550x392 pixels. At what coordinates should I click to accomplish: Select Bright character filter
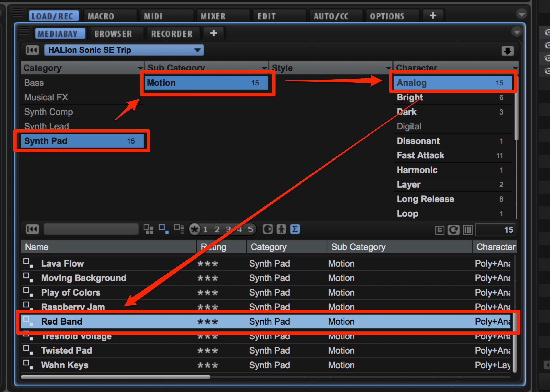click(x=452, y=97)
